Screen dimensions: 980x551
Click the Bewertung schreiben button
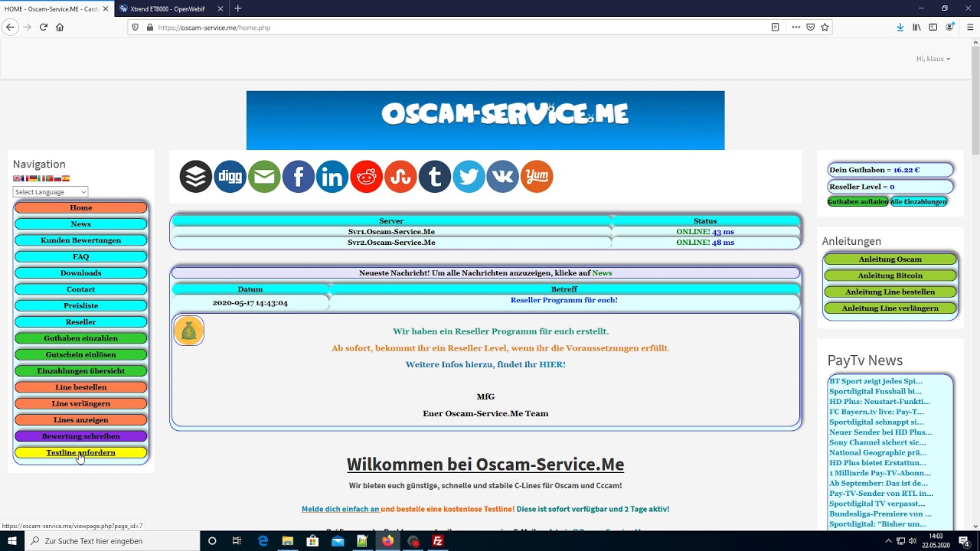pyautogui.click(x=81, y=436)
